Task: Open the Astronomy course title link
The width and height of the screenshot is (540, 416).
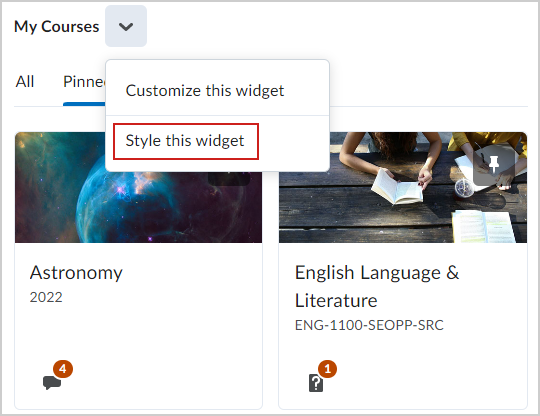Action: click(x=76, y=273)
